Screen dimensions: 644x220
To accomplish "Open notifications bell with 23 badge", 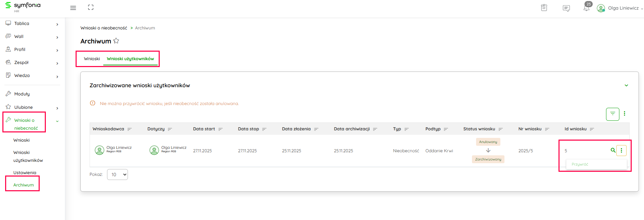I will pos(587,8).
